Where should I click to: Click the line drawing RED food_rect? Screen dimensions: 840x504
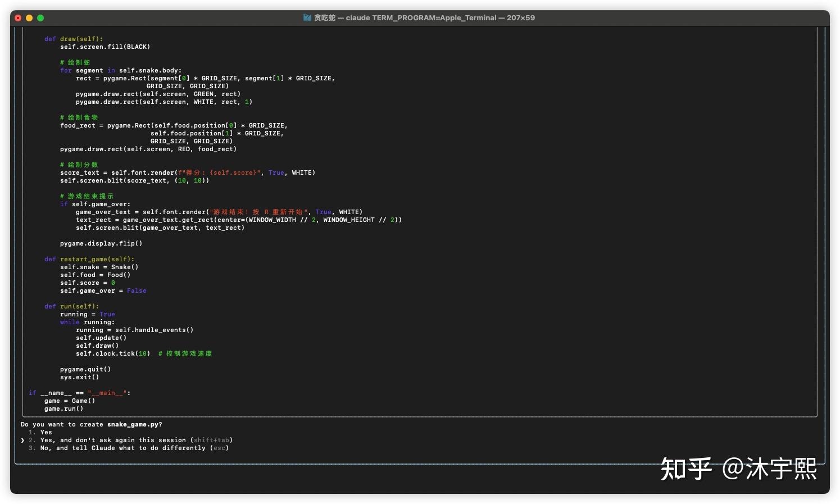[x=148, y=149]
